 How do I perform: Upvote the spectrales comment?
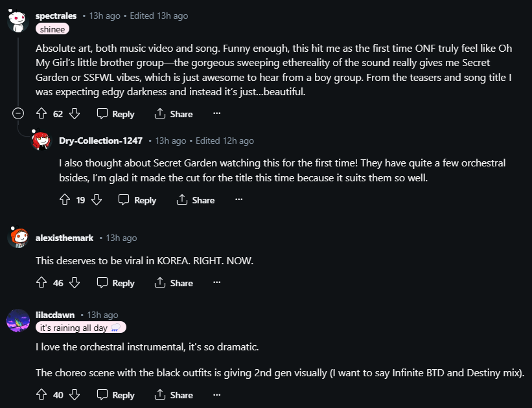pos(41,114)
